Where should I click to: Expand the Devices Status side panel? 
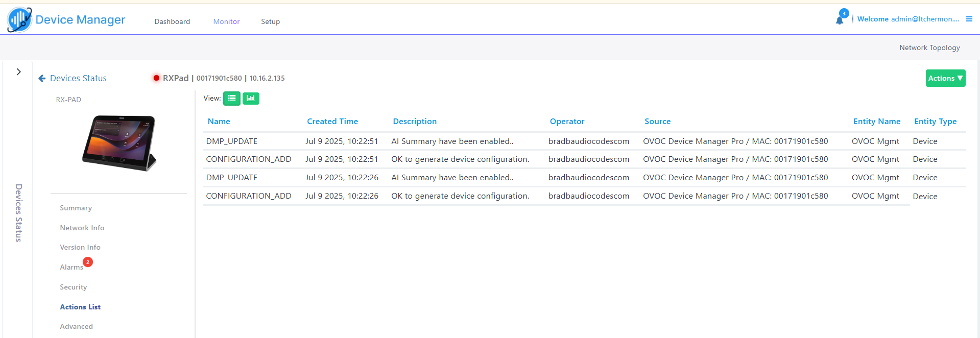18,72
